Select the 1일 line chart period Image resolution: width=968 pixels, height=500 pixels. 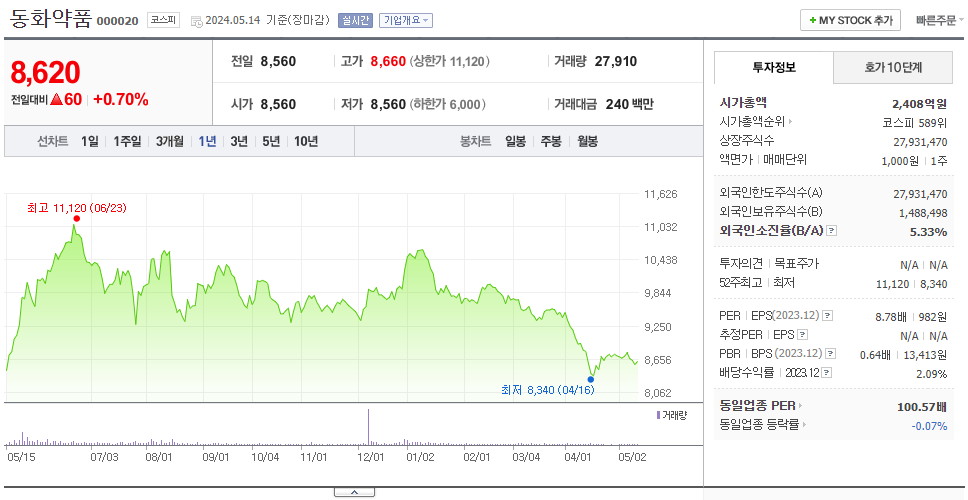(90, 141)
